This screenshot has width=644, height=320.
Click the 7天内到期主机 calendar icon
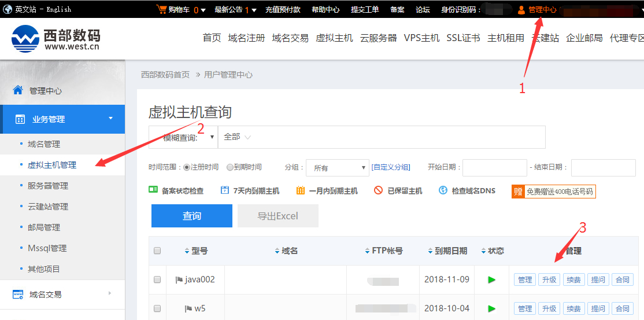click(225, 190)
